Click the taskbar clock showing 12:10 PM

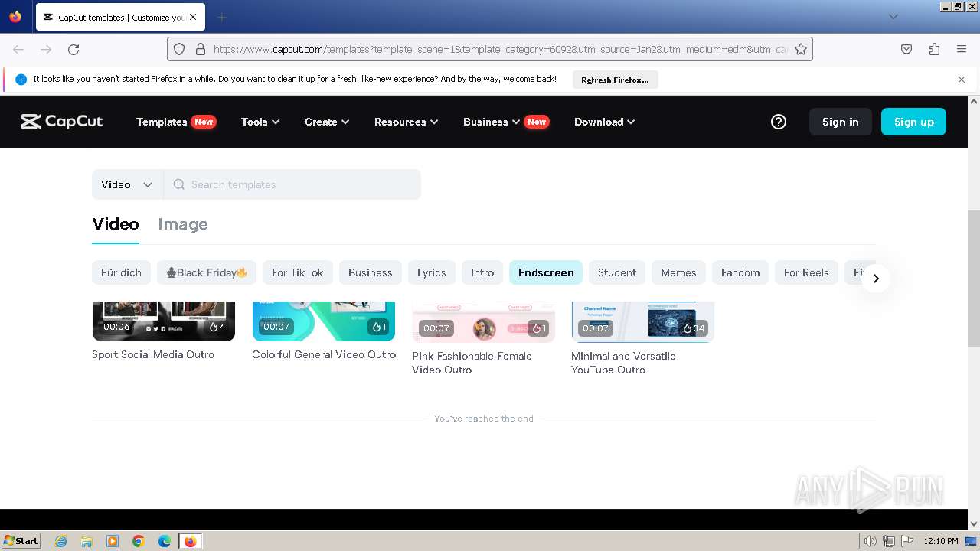[x=941, y=541]
